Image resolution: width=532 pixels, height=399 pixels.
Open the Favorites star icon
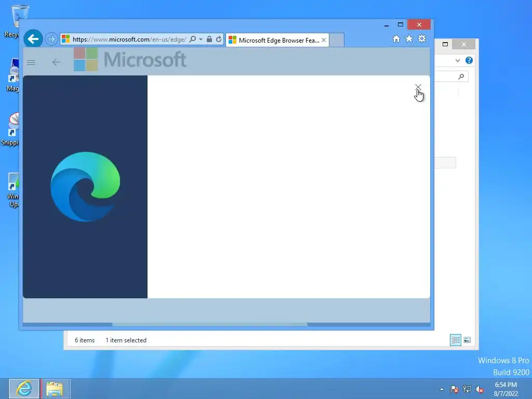[409, 39]
